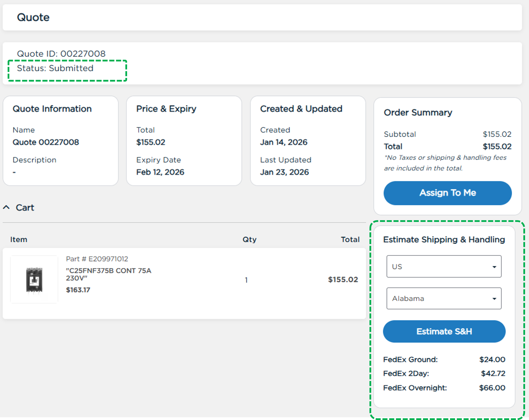Screen dimensions: 529x420
Task: Click the Quote Information card title
Action: pyautogui.click(x=52, y=109)
